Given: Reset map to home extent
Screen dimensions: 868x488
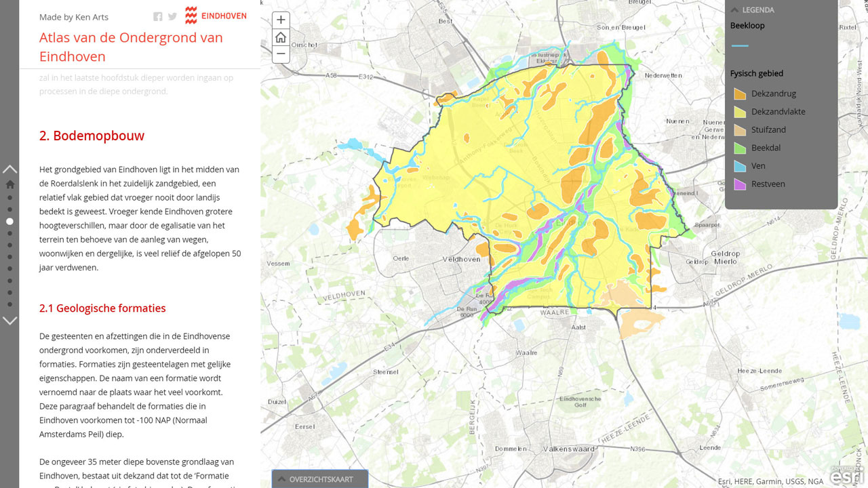Looking at the screenshot, I should pyautogui.click(x=281, y=37).
